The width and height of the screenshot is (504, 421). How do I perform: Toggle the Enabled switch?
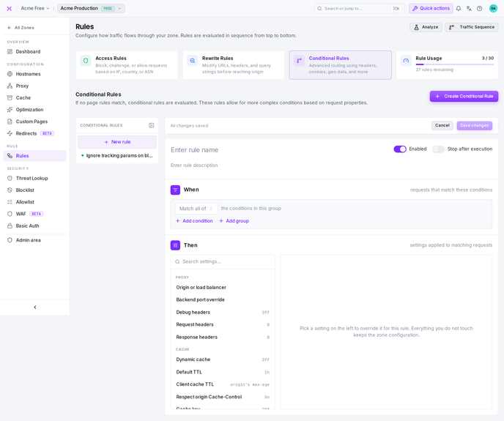pyautogui.click(x=400, y=149)
